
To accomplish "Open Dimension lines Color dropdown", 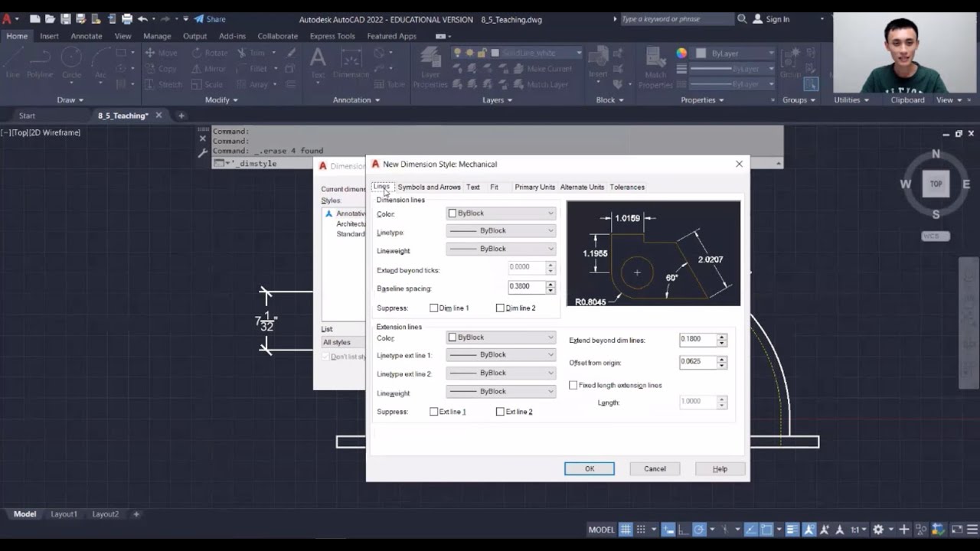I will pos(501,214).
